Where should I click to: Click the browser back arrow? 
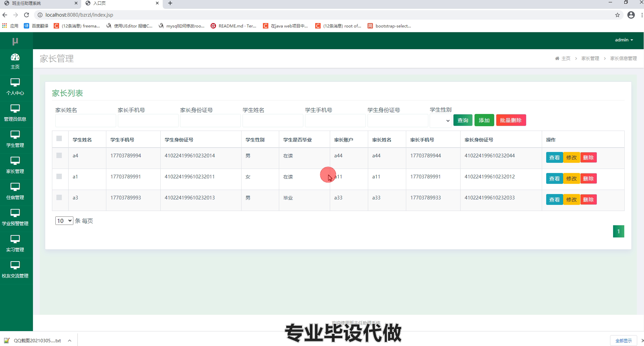click(5, 15)
